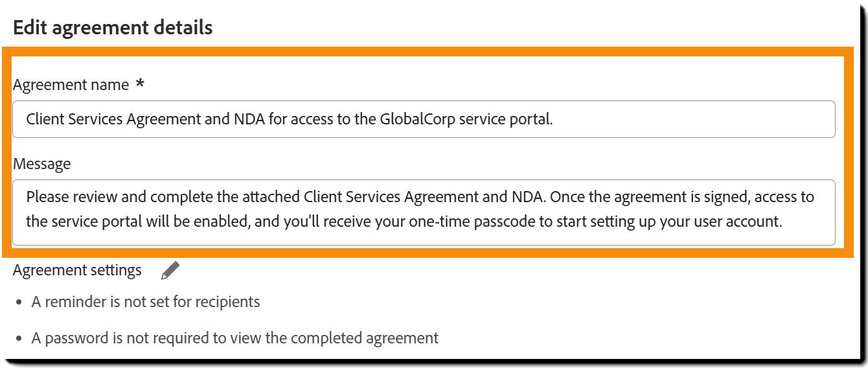Click the "Edit agreement details" heading
Image resolution: width=868 pixels, height=368 pixels.
point(113,28)
